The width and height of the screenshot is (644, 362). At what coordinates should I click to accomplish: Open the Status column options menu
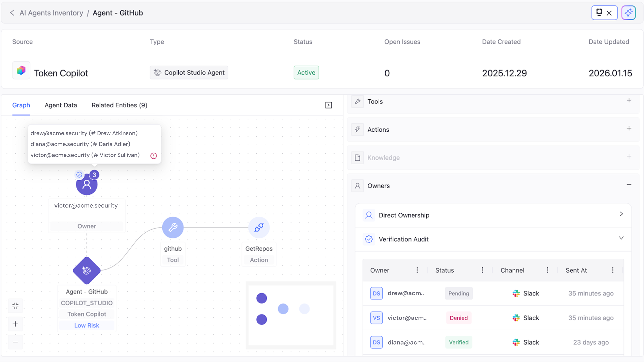(482, 270)
